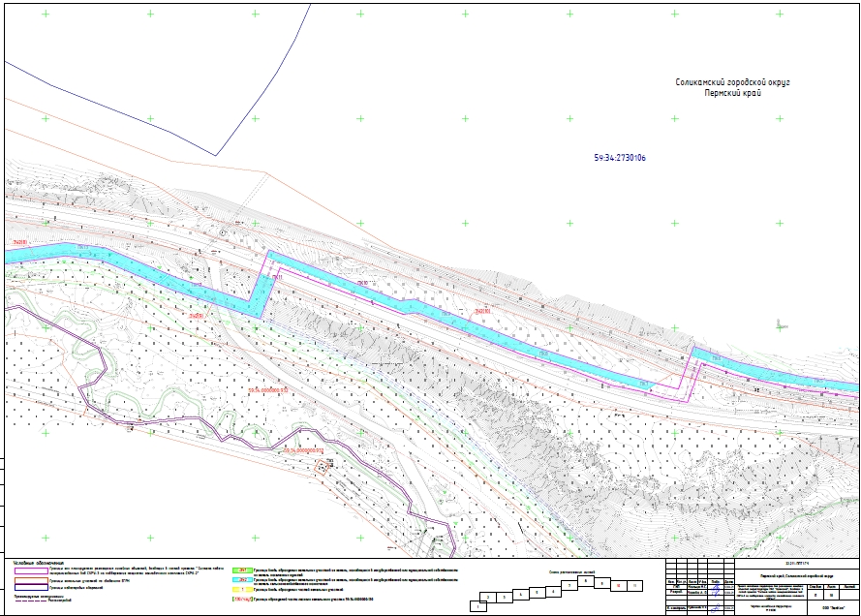Click sheet 6 in the sheet layout diagram
Viewport: 861px width, 616px height.
(x=554, y=591)
